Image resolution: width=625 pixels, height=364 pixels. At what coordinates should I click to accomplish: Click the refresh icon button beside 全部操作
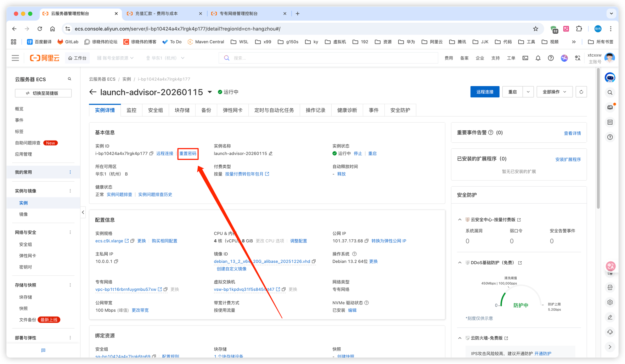click(x=581, y=92)
